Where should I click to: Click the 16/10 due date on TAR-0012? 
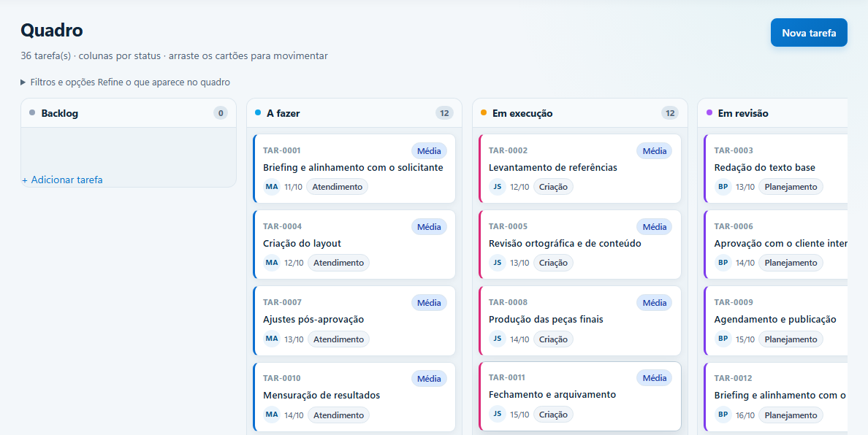click(745, 415)
